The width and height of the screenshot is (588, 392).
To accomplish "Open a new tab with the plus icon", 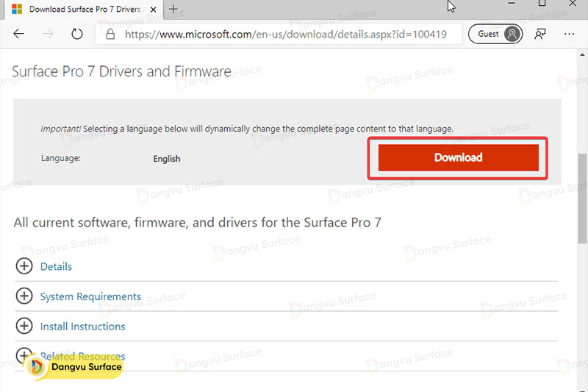I will [x=174, y=9].
